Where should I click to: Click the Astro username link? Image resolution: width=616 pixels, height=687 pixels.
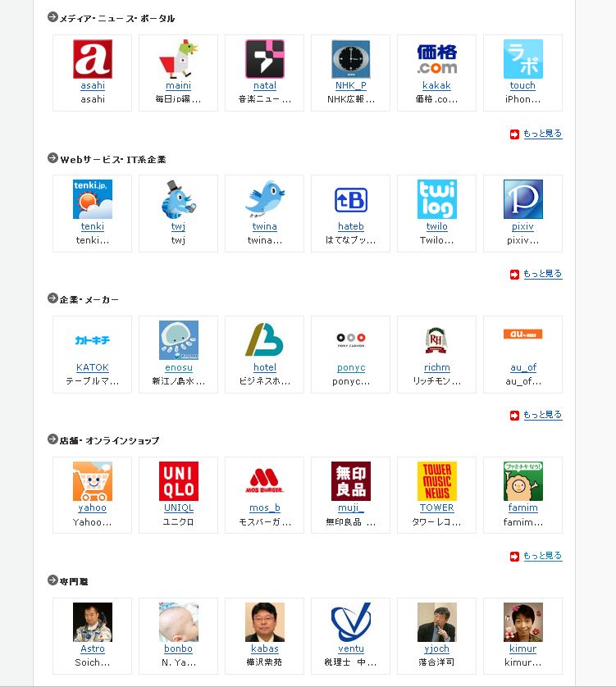coord(93,649)
